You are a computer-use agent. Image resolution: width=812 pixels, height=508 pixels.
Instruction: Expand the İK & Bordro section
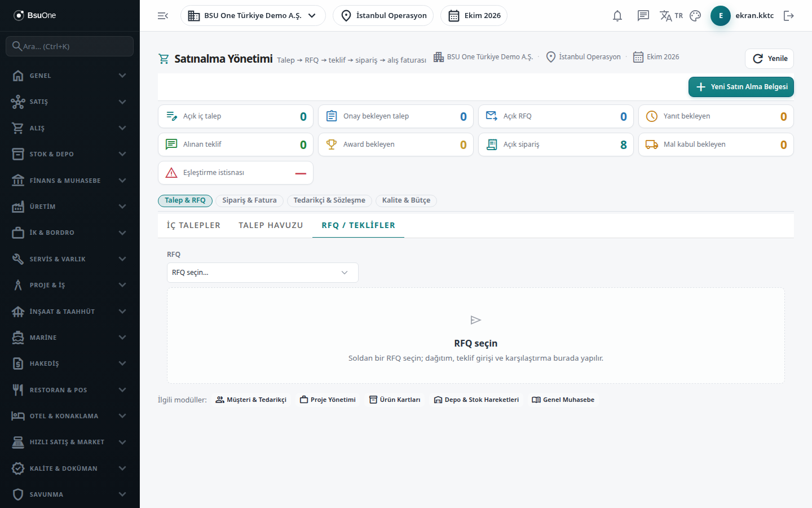(x=70, y=233)
